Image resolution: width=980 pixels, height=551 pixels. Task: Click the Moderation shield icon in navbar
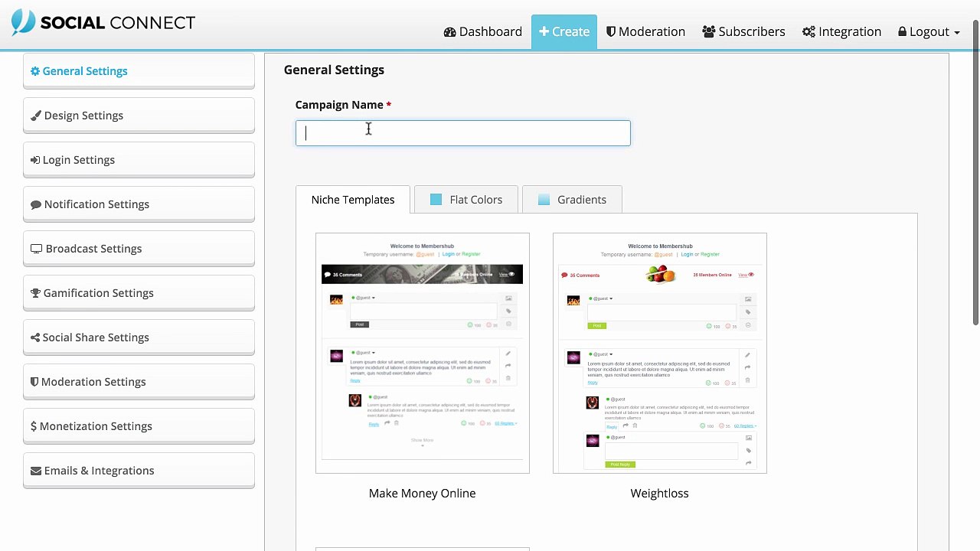click(611, 31)
